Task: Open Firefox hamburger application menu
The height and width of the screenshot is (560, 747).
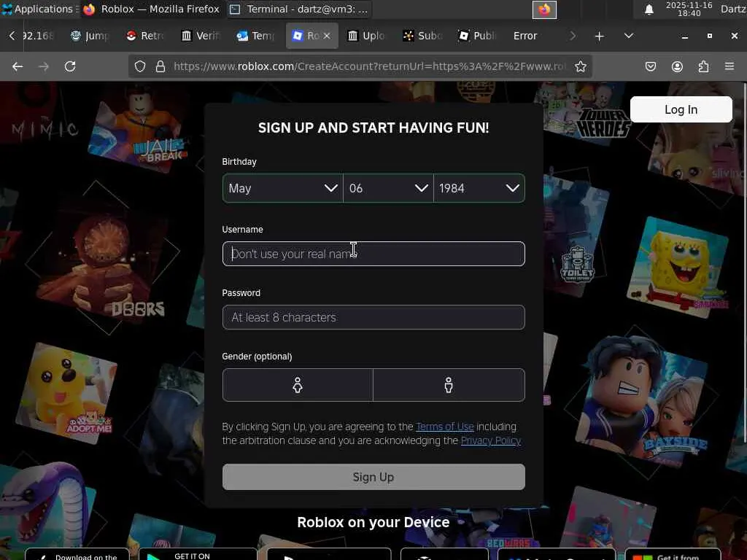Action: (729, 66)
